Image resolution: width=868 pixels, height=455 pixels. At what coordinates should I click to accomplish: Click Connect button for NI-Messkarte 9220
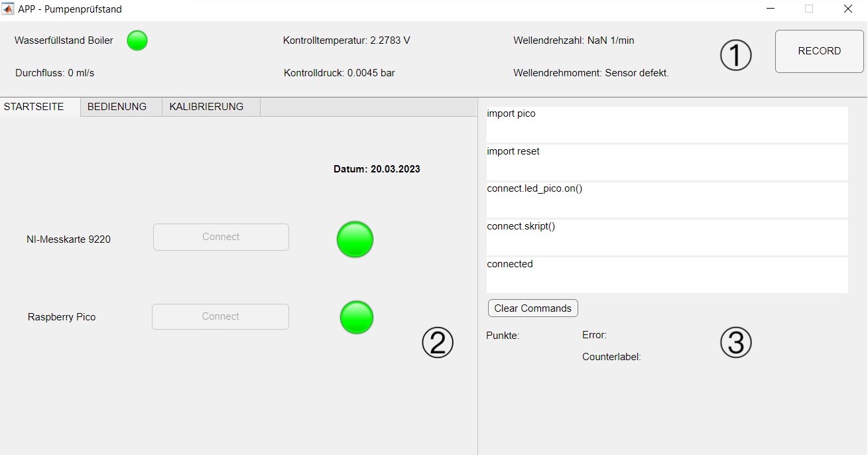click(221, 237)
